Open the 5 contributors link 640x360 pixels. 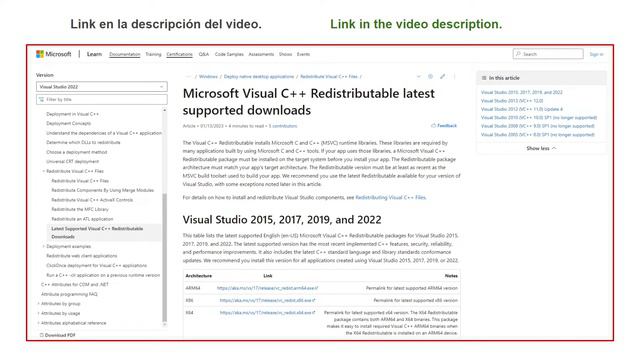point(283,126)
